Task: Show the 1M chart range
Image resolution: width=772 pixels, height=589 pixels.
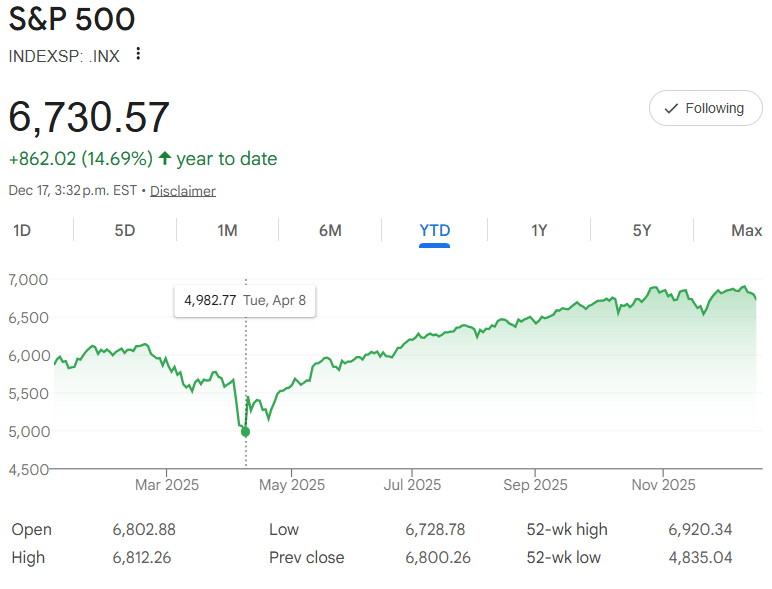Action: click(x=227, y=230)
